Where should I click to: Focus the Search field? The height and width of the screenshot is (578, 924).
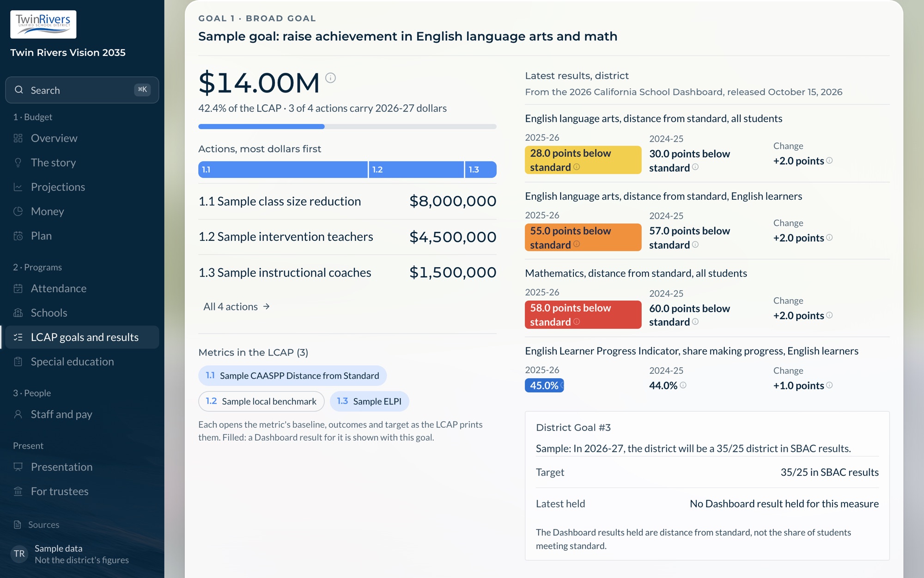82,90
